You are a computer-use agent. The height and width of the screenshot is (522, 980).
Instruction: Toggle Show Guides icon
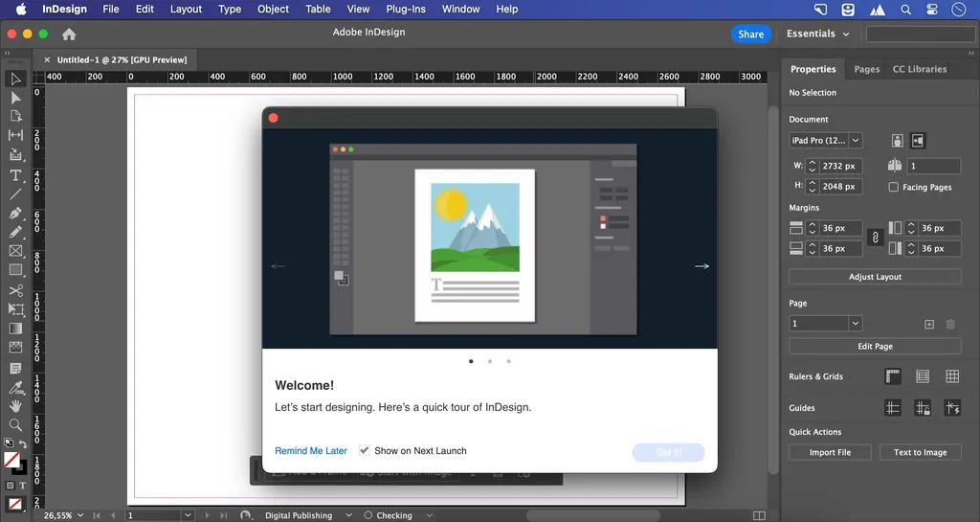893,408
